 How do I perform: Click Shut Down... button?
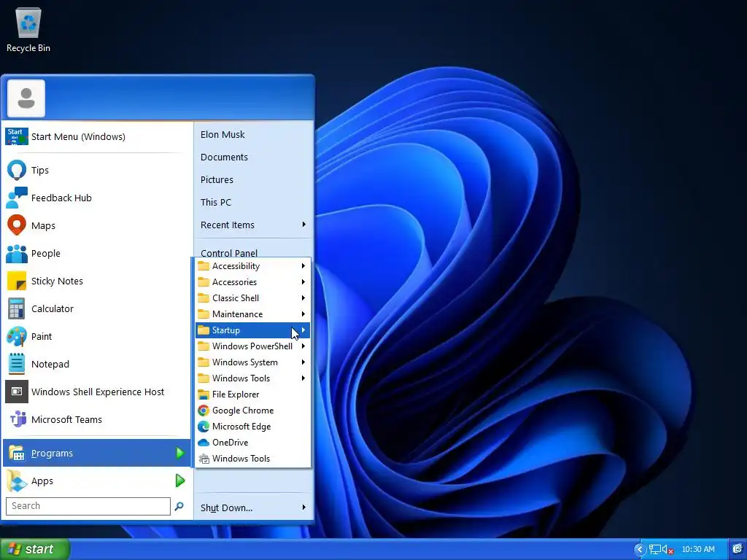coord(226,507)
